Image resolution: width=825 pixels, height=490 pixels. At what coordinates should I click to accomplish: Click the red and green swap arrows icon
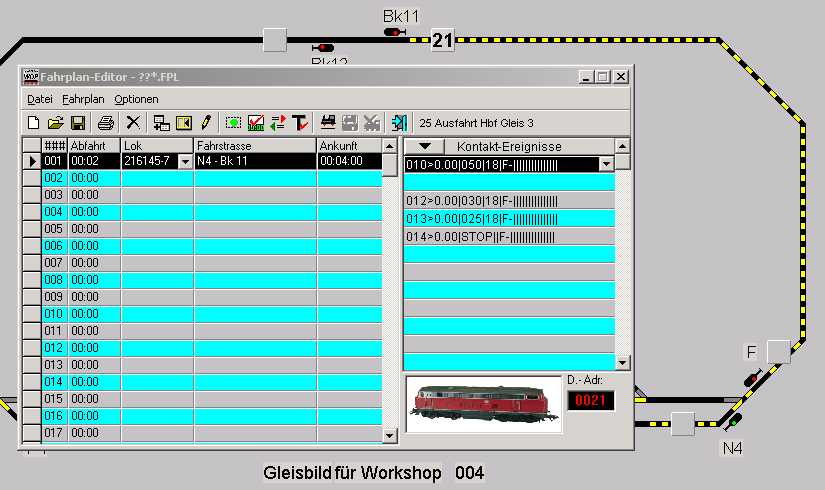(x=278, y=123)
